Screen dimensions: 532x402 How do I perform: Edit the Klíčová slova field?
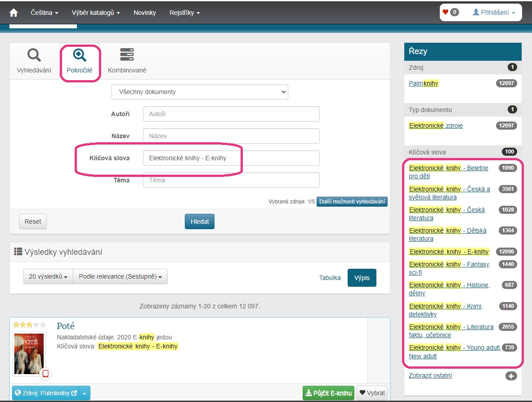pyautogui.click(x=231, y=158)
